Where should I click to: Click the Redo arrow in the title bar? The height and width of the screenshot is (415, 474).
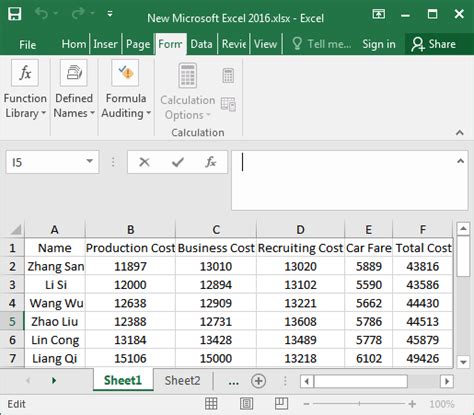tap(78, 14)
